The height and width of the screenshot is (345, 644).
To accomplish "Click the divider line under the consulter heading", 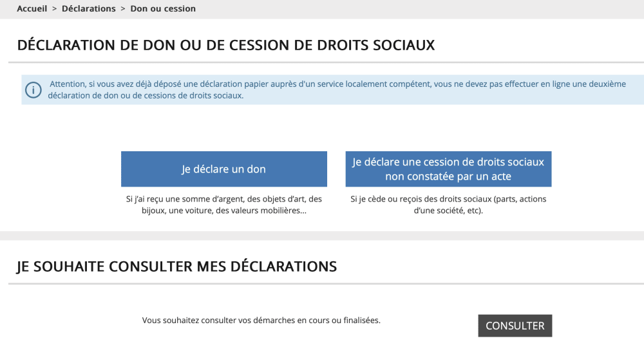I will pos(322,284).
